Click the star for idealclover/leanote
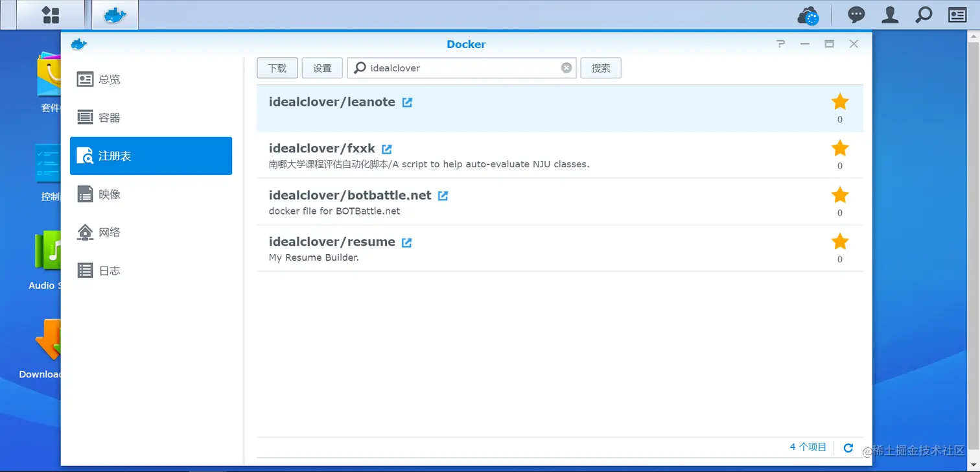 coord(840,101)
